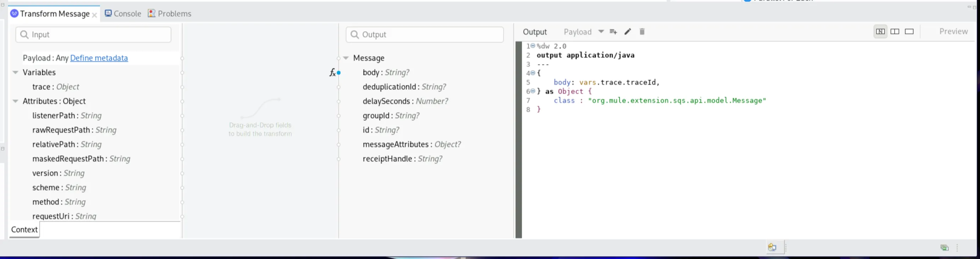Image resolution: width=980 pixels, height=259 pixels.
Task: Collapse the Message output node
Action: click(x=346, y=58)
